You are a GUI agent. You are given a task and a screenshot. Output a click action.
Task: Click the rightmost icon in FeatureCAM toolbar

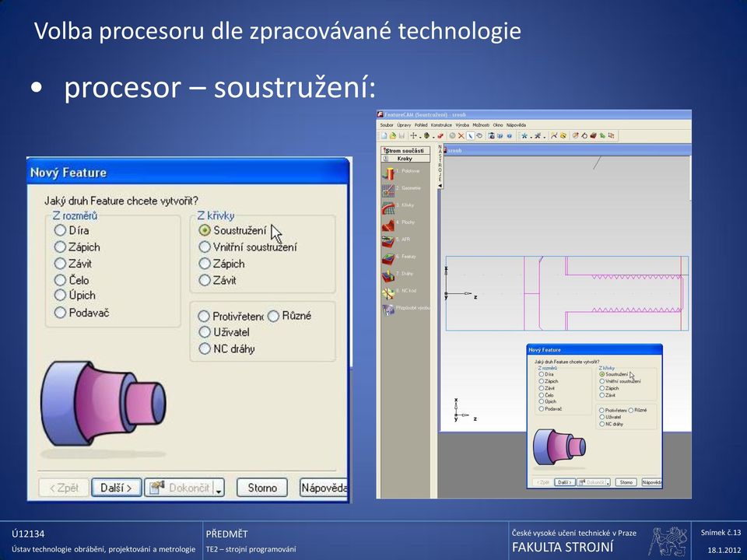612,135
